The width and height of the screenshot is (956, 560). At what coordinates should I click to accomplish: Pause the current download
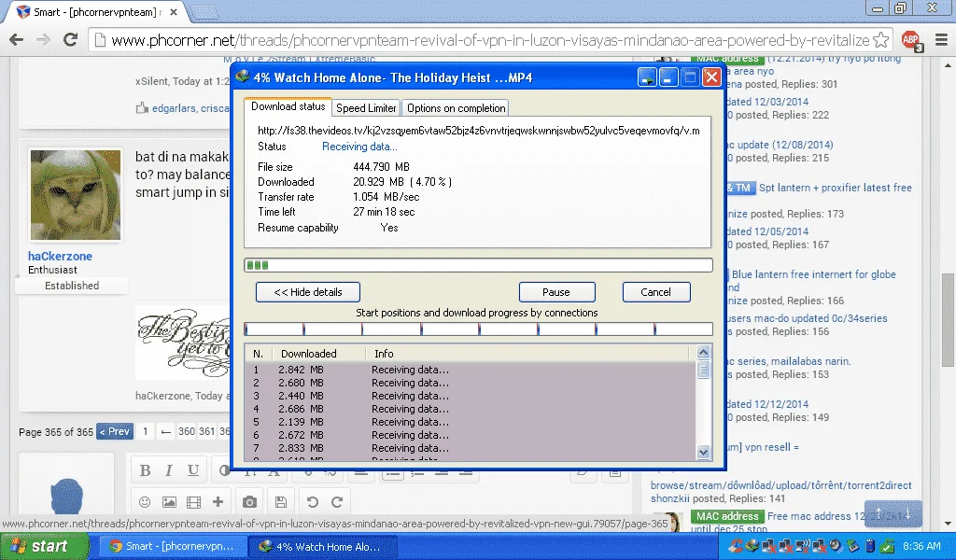tap(556, 292)
